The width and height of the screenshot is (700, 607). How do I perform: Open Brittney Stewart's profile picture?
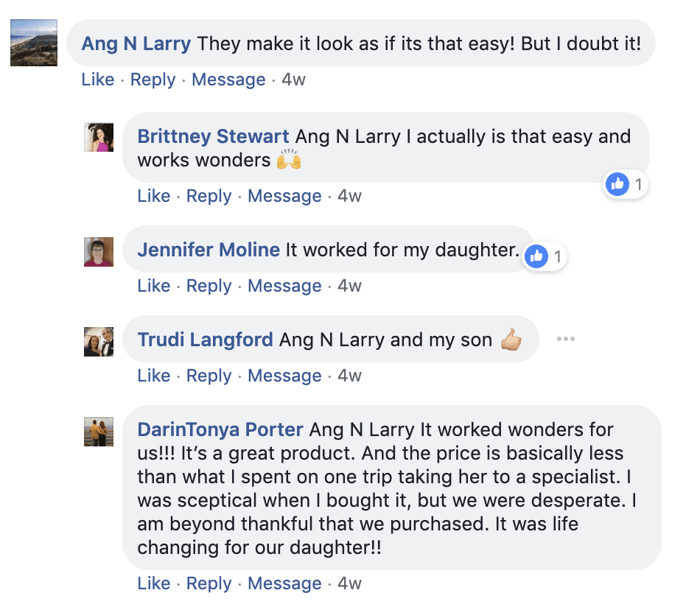coord(99,137)
